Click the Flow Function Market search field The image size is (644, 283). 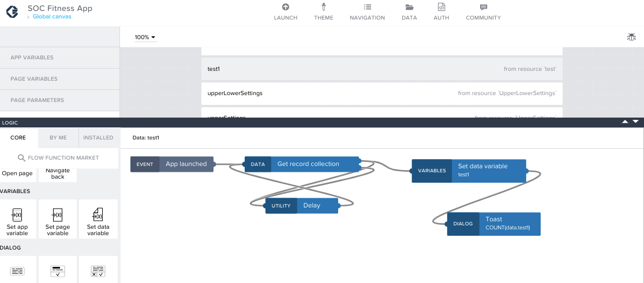click(59, 158)
